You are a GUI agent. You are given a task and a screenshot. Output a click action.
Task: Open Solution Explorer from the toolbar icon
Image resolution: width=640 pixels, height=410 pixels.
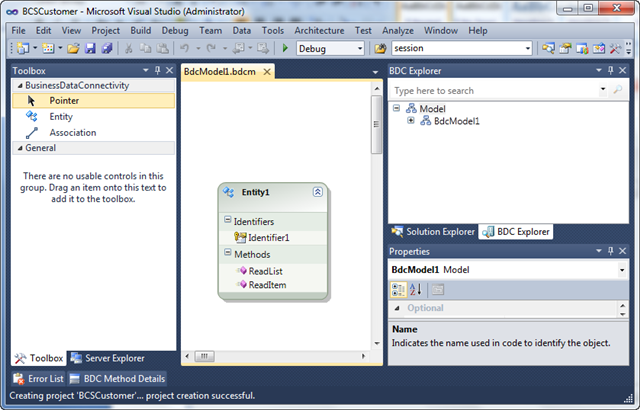click(x=548, y=49)
